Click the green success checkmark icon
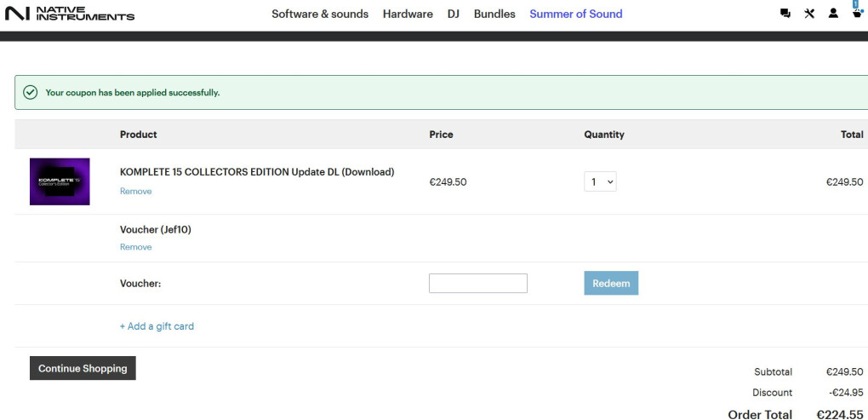Image resolution: width=868 pixels, height=420 pixels. 31,93
